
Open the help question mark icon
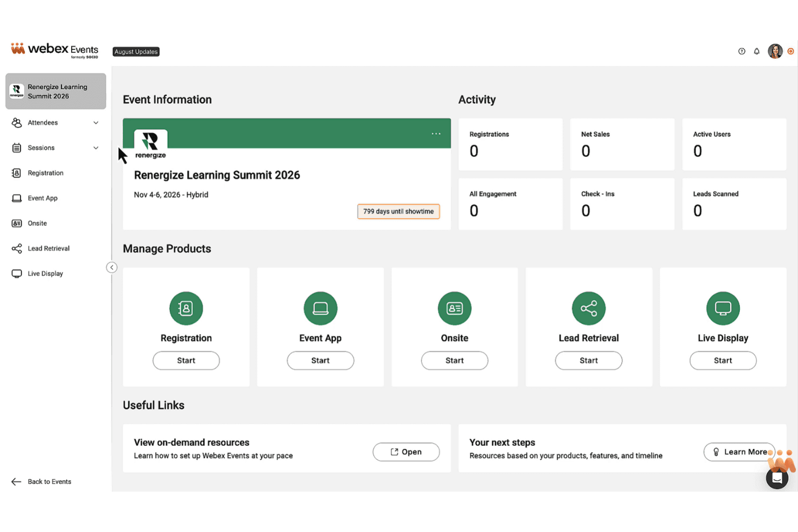741,51
